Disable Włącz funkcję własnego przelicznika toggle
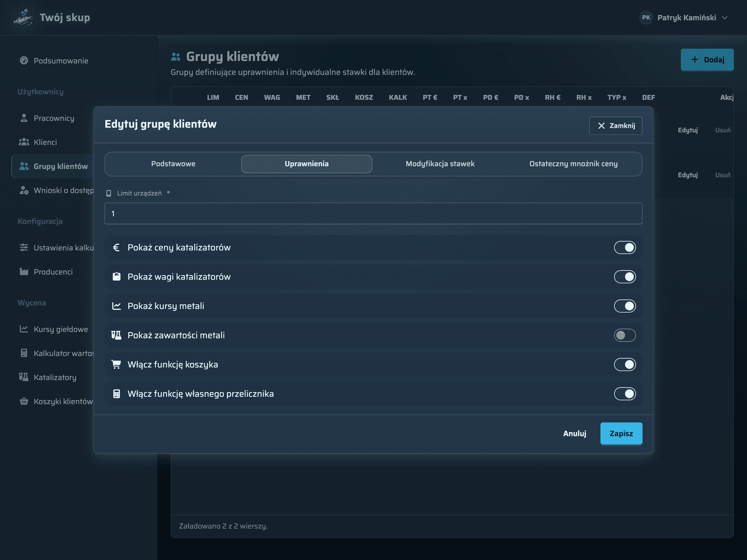747x560 pixels. coord(625,394)
